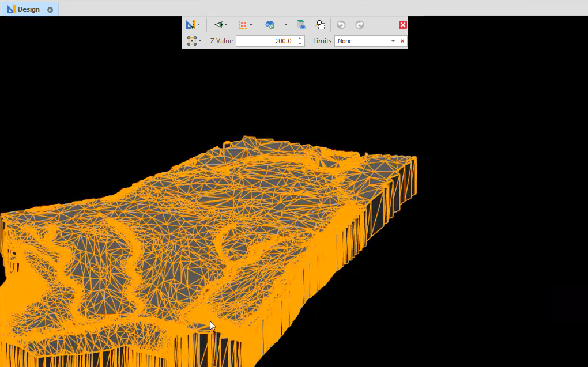Decrease Z Value with down arrow
Screen dimensions: 588x367
(300, 44)
